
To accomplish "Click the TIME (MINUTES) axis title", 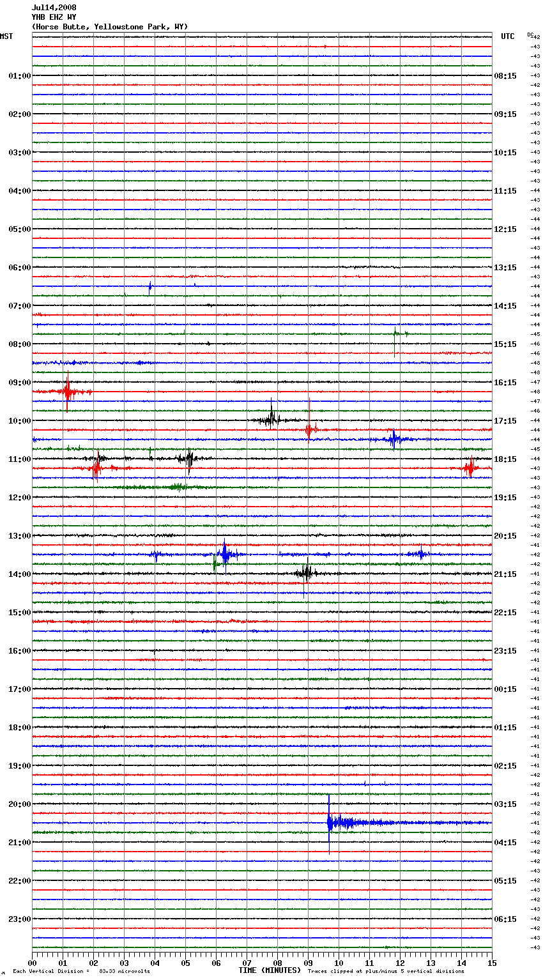I will point(270,970).
